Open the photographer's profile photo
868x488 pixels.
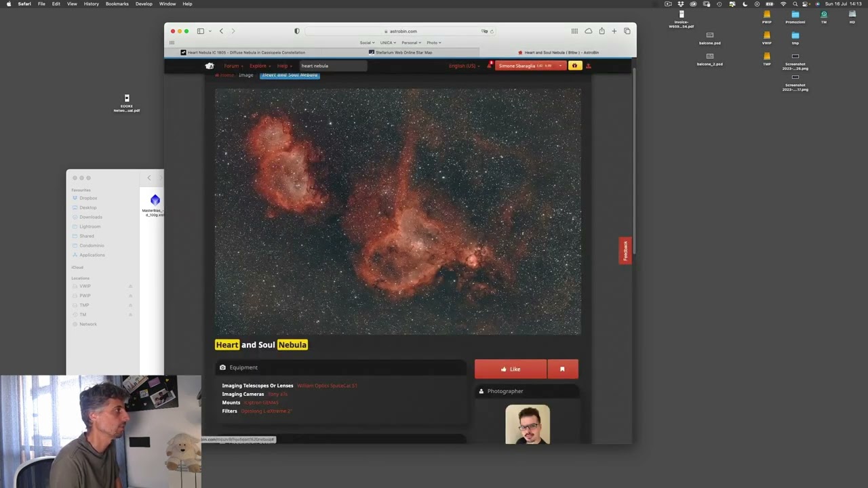[528, 424]
